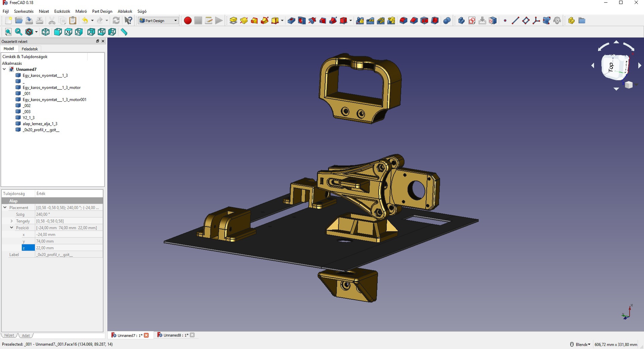Image resolution: width=644 pixels, height=349 pixels.
Task: Select the Polar Pattern tool
Action: click(381, 21)
